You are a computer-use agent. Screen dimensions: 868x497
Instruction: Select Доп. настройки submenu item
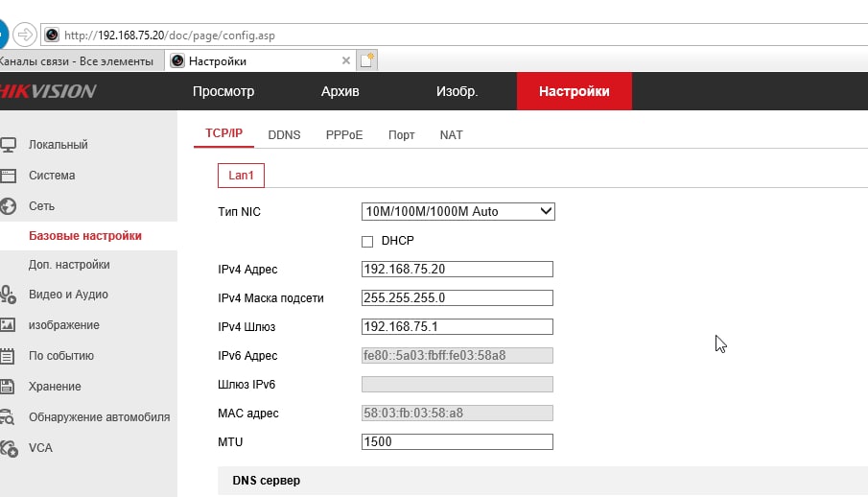point(69,265)
